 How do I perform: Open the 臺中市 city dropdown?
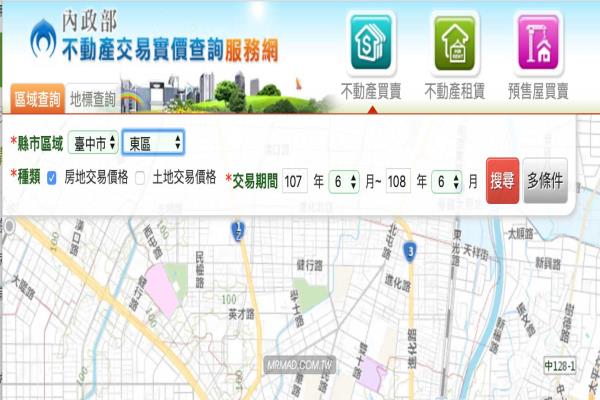[93, 143]
